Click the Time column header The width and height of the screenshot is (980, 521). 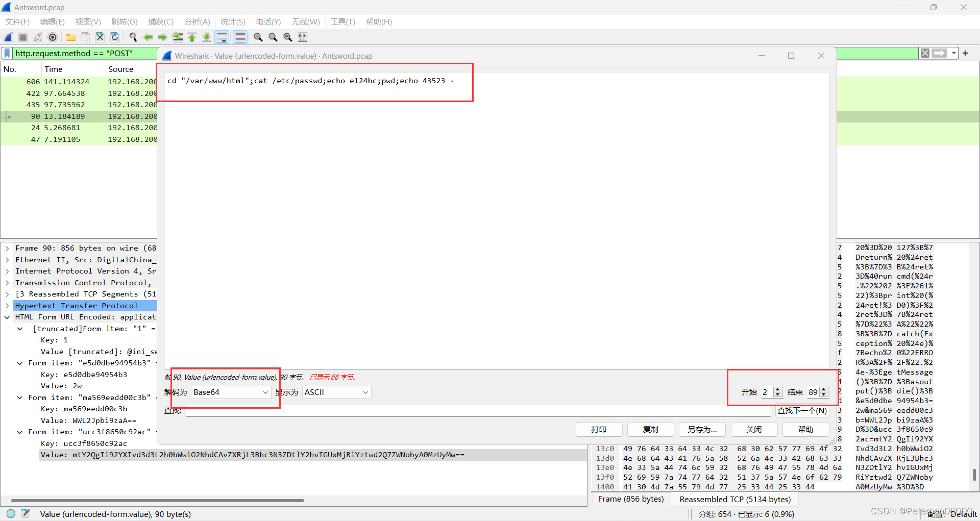(x=73, y=69)
